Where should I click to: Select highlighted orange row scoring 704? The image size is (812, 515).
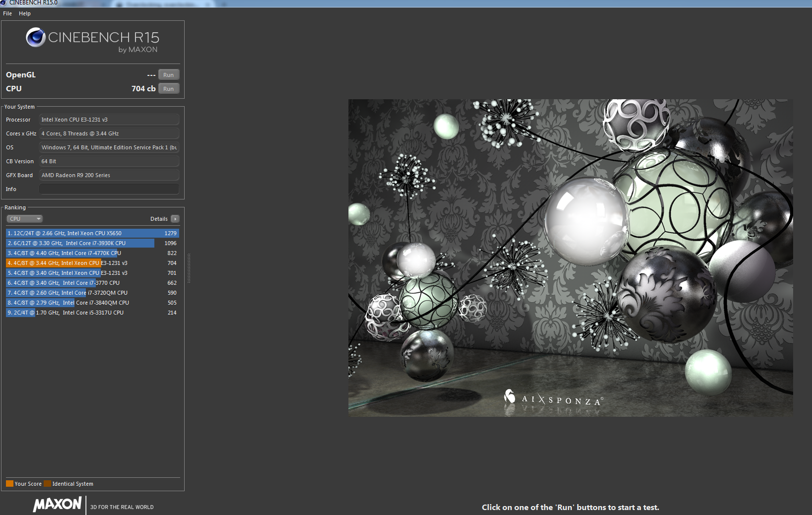(92, 263)
